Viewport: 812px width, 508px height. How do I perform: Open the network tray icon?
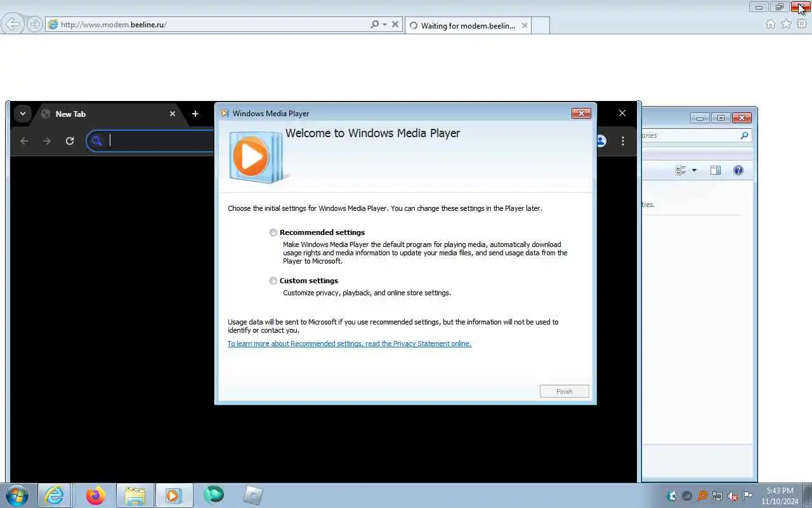(717, 496)
